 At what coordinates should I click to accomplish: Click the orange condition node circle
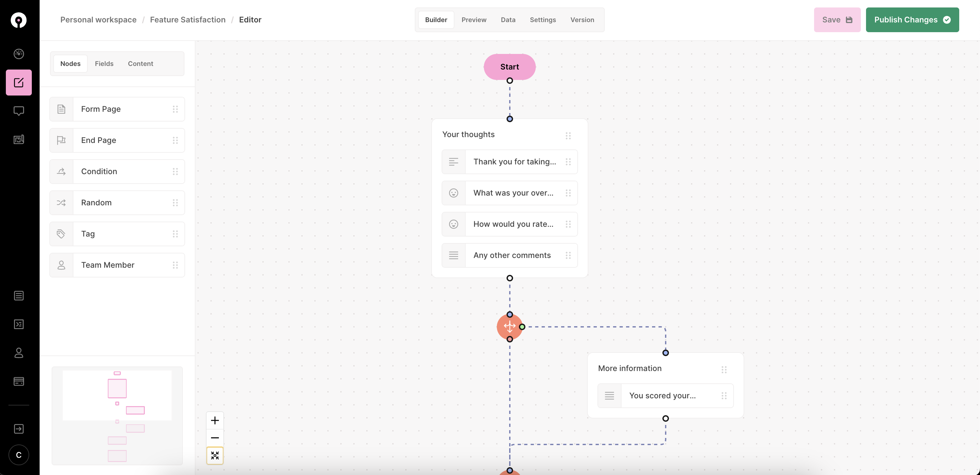coord(509,327)
